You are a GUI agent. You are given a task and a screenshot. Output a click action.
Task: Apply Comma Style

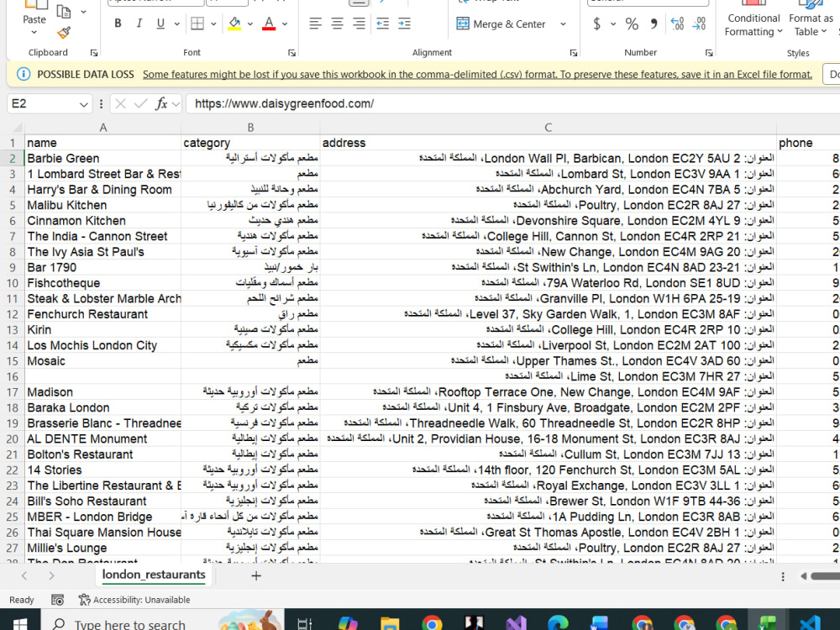click(654, 24)
